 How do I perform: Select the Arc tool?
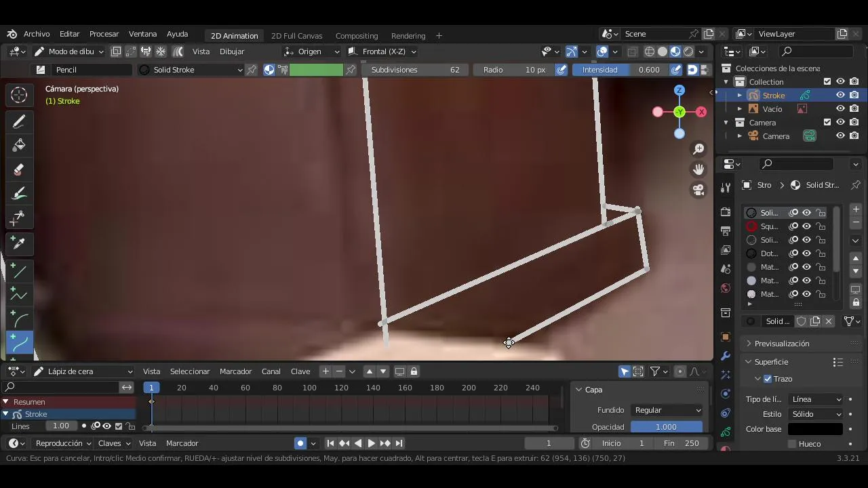click(19, 319)
